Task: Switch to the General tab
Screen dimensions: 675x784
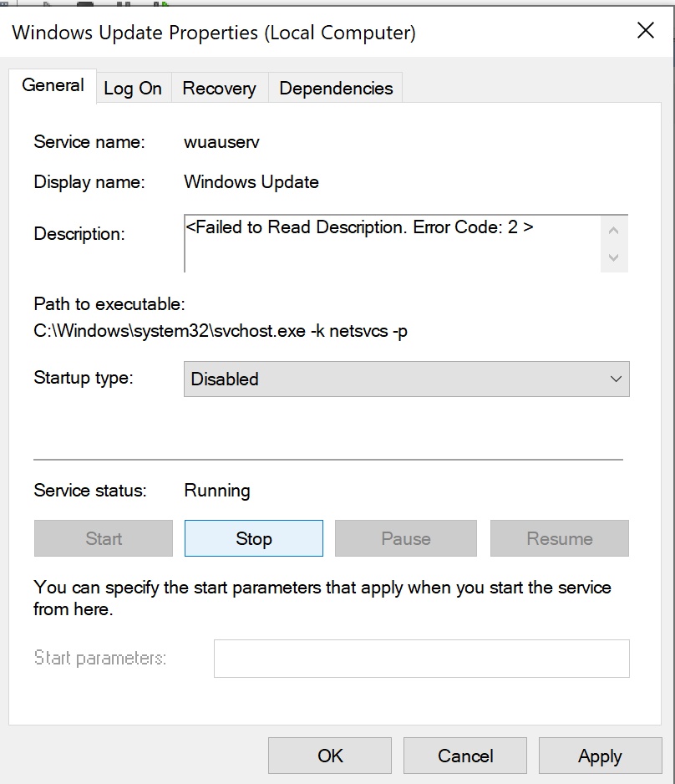Action: tap(53, 85)
